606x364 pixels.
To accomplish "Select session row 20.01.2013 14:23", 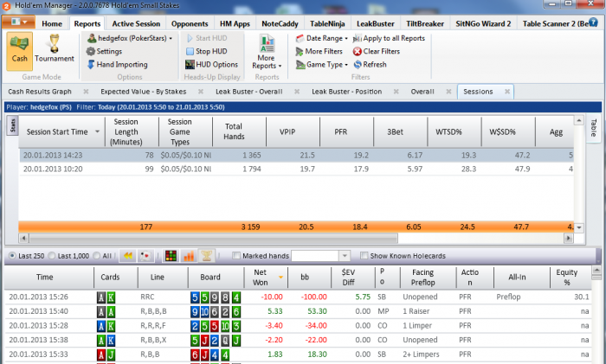I will pyautogui.click(x=296, y=155).
